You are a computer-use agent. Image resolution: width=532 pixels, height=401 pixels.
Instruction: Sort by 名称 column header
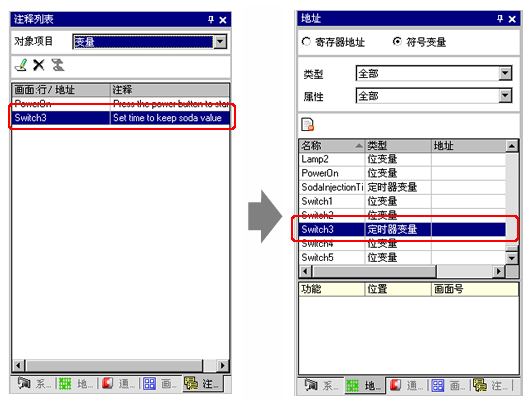[x=331, y=146]
